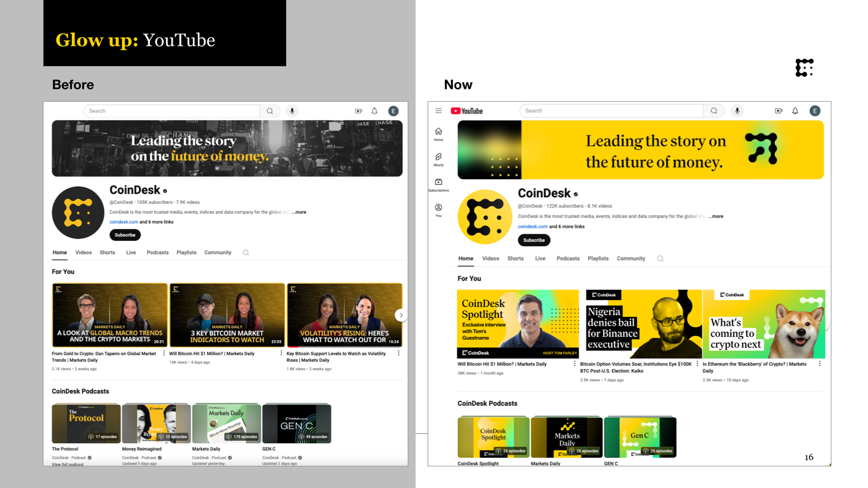
Task: Select Podcasts tab in Now screenshot
Action: (x=568, y=259)
